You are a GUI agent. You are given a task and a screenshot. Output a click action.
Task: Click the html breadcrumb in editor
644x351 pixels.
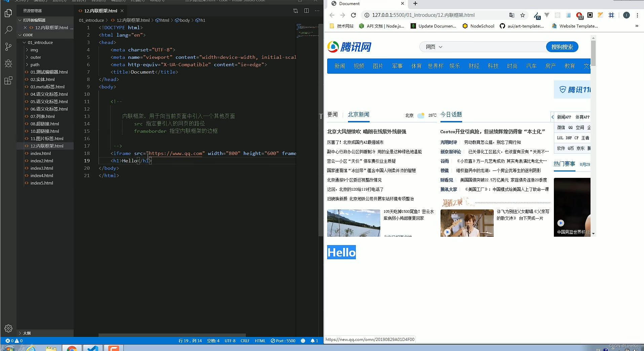pos(162,20)
